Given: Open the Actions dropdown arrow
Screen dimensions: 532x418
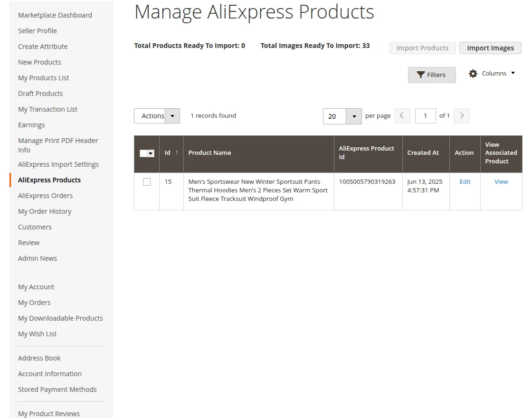Looking at the screenshot, I should [172, 115].
